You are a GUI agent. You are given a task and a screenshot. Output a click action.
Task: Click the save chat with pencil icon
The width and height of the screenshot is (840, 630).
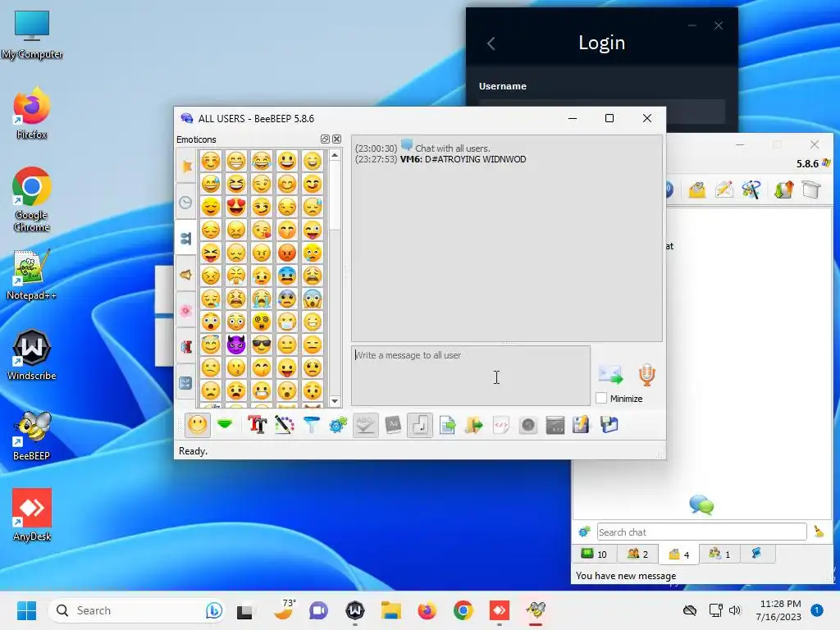click(582, 426)
